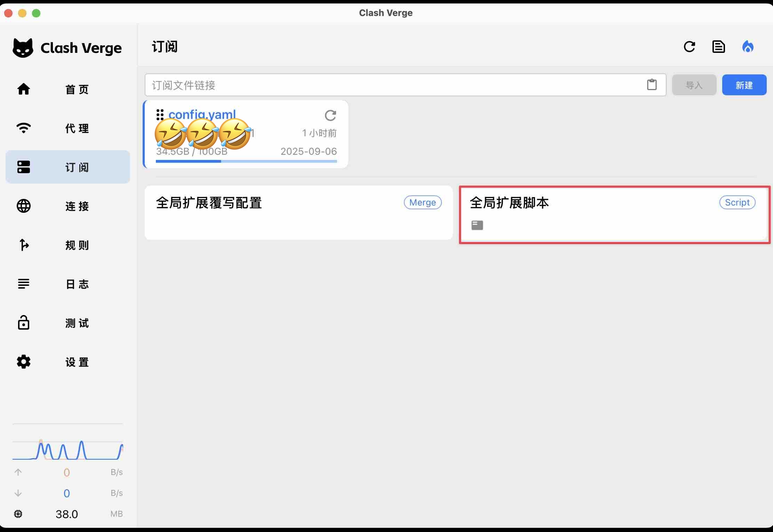Click the upload arrow speed icon
Screen dimensions: 773x532
18,472
